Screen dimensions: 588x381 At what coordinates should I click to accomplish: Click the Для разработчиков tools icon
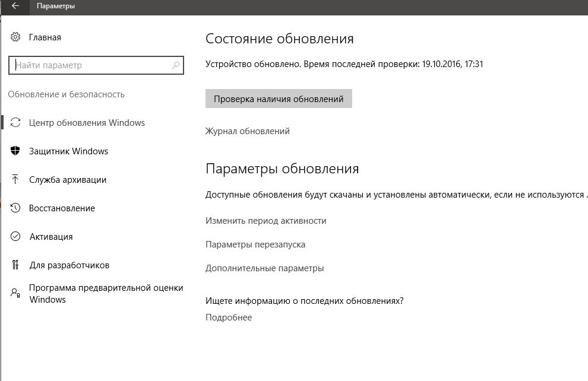point(15,265)
